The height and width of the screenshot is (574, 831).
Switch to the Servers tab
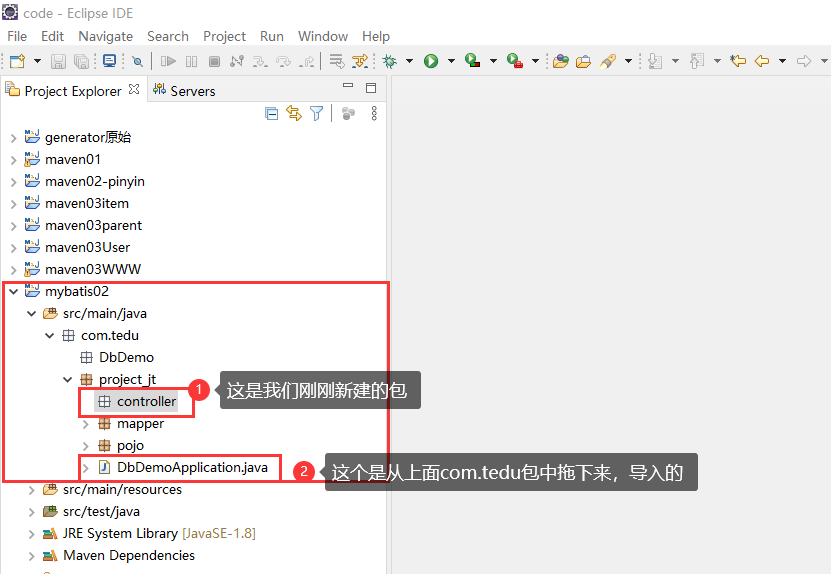tap(184, 91)
